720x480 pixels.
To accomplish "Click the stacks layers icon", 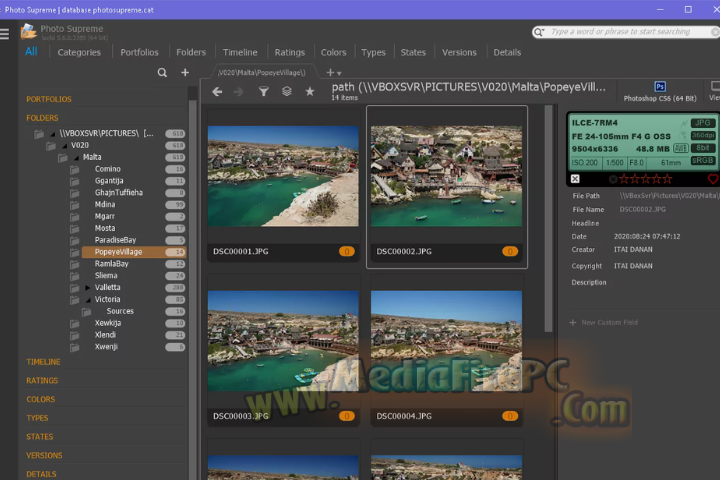I will 287,91.
